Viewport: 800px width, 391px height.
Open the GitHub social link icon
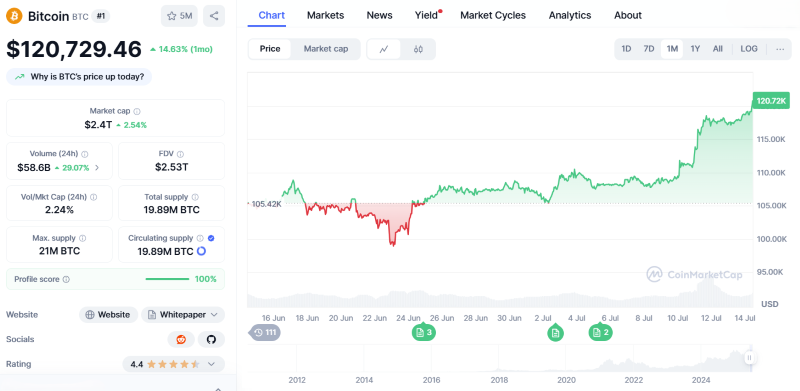(211, 339)
